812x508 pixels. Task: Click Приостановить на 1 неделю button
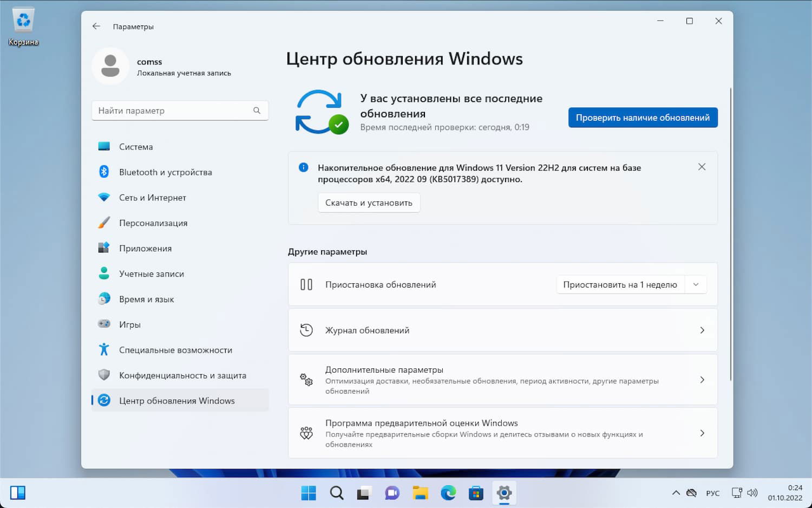(x=620, y=284)
